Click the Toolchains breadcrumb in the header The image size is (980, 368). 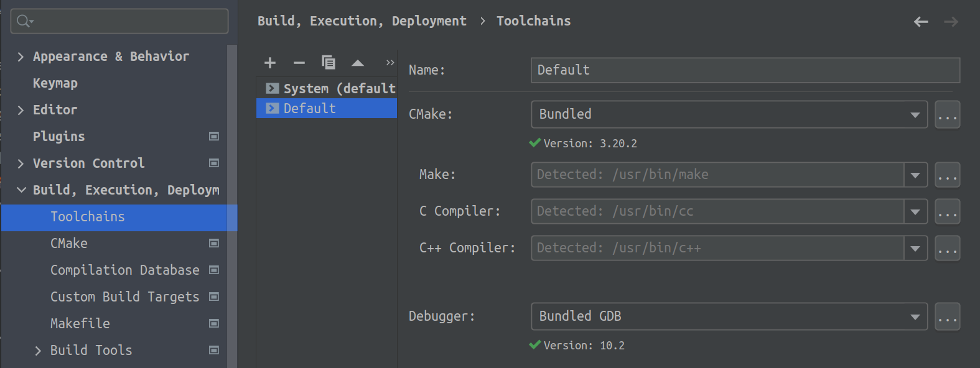533,21
